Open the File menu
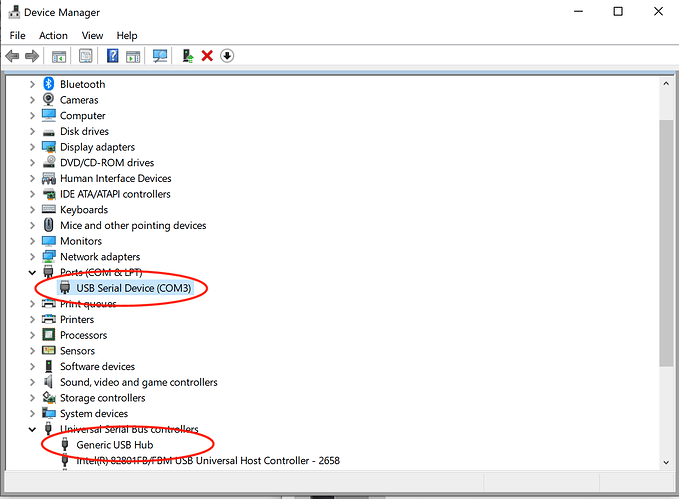679x499 pixels. point(17,36)
